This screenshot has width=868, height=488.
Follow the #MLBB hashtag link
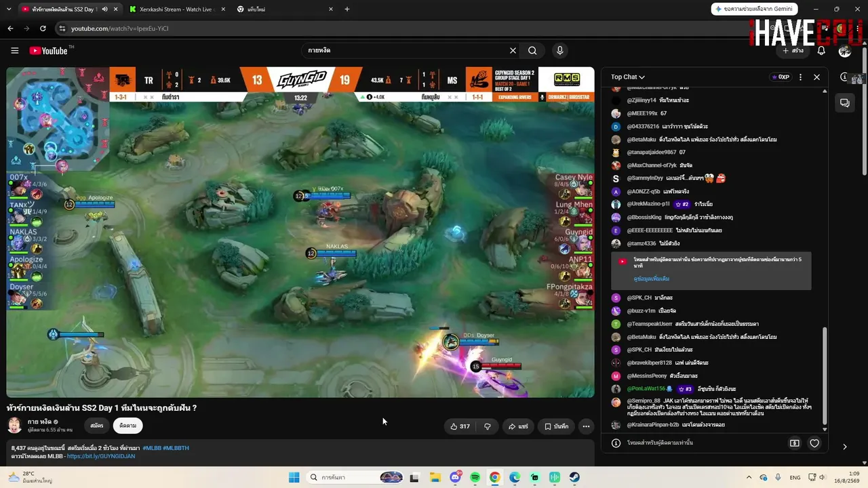pos(152,448)
